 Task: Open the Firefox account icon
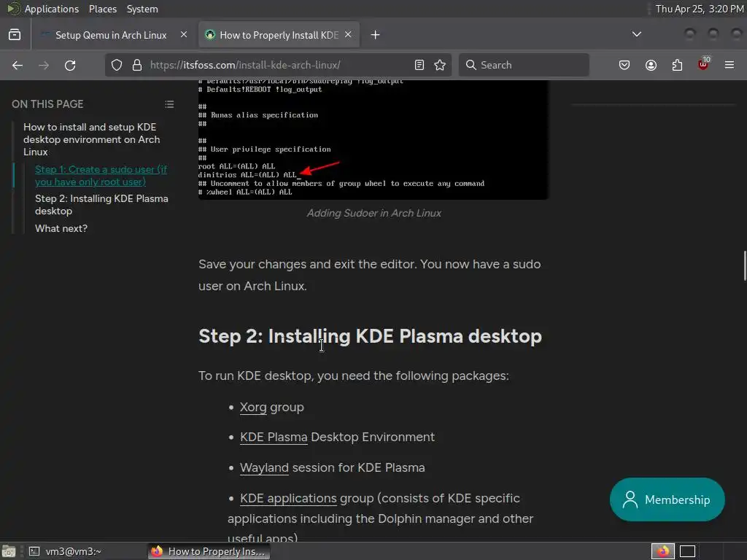(x=651, y=65)
